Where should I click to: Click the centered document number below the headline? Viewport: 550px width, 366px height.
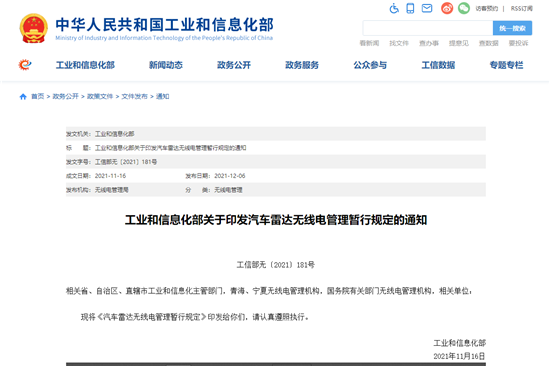276,265
